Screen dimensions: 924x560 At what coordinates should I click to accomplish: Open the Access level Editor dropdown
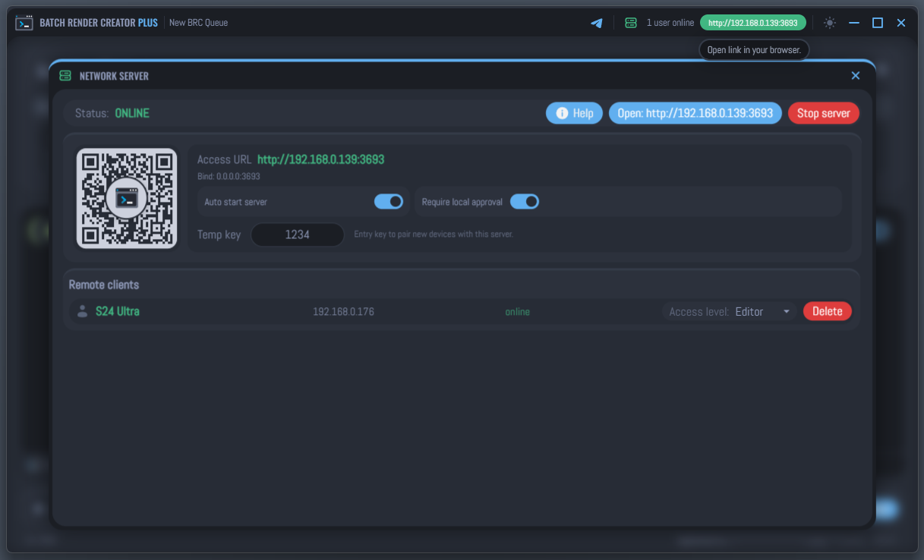click(729, 311)
